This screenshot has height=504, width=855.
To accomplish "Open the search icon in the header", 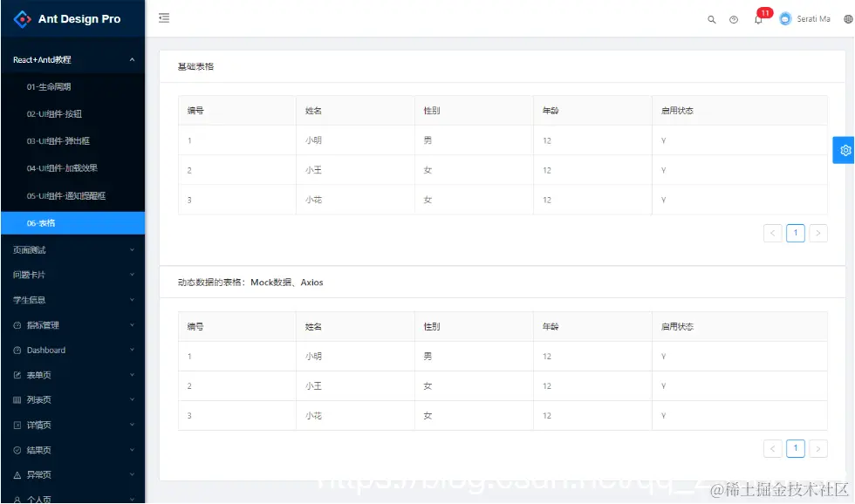I will (712, 19).
